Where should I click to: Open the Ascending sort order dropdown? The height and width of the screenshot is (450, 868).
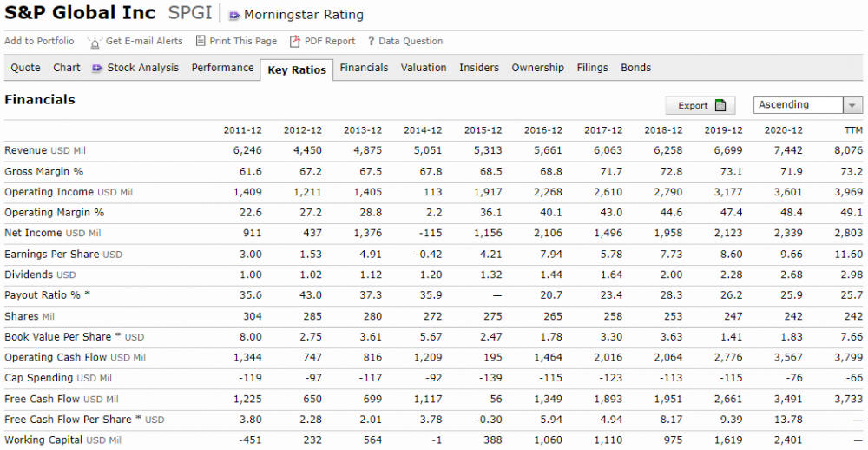[807, 105]
